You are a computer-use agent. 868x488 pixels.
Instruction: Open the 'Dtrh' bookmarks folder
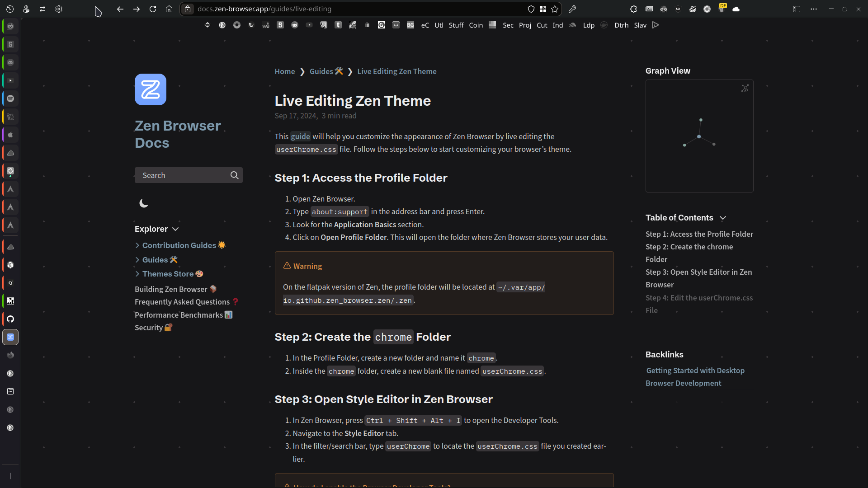[622, 25]
